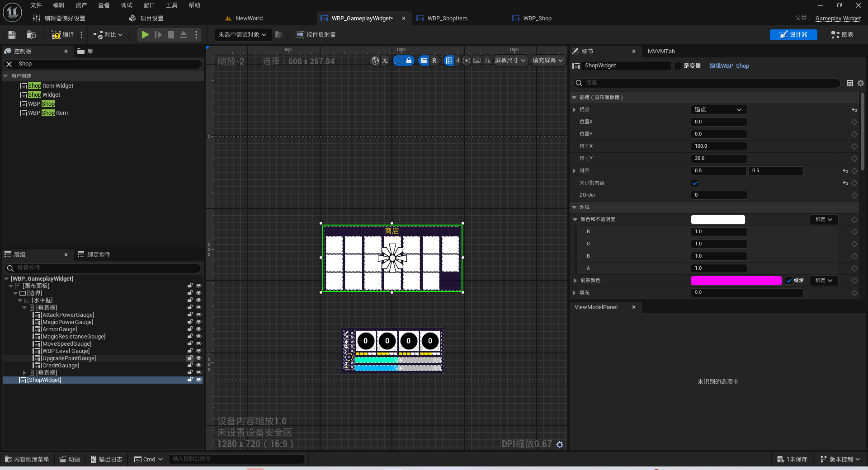Collapse the 水平框 tree node

pyautogui.click(x=20, y=301)
